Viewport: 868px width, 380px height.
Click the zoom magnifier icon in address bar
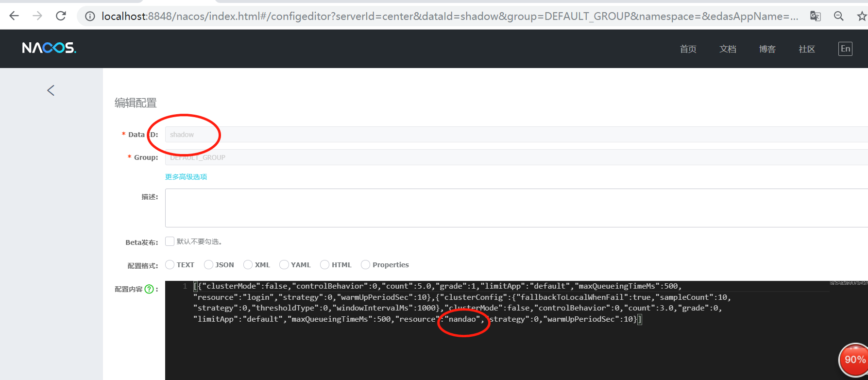click(839, 16)
